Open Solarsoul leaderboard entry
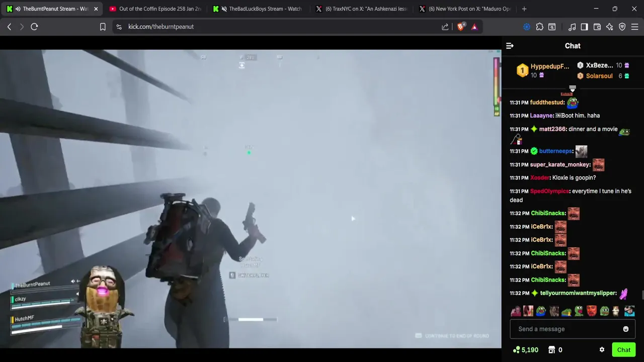Screen dimensions: 644x362 [603, 76]
